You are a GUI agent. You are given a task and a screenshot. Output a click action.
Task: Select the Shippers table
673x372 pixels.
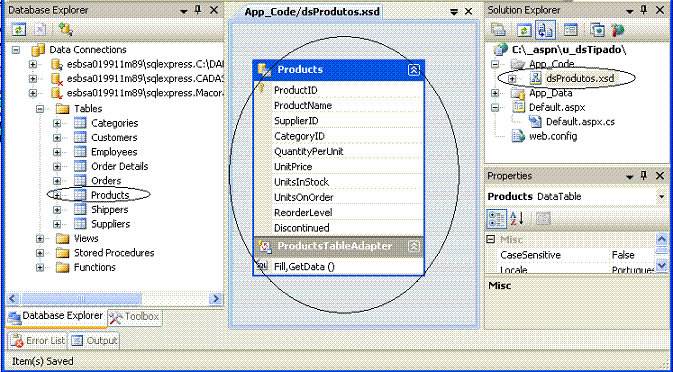coord(109,209)
